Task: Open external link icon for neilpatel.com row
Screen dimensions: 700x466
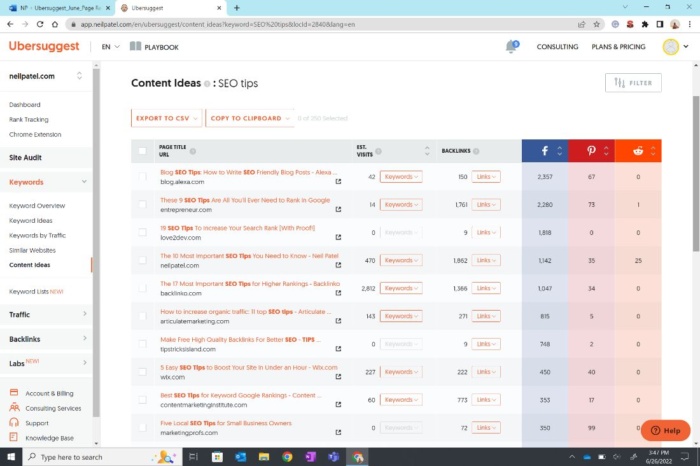Action: (338, 265)
